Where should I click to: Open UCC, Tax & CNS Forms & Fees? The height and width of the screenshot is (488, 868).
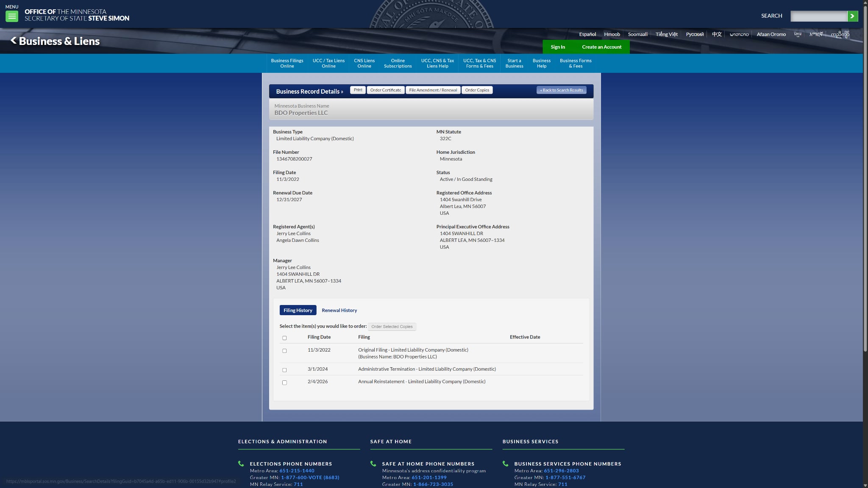(479, 64)
